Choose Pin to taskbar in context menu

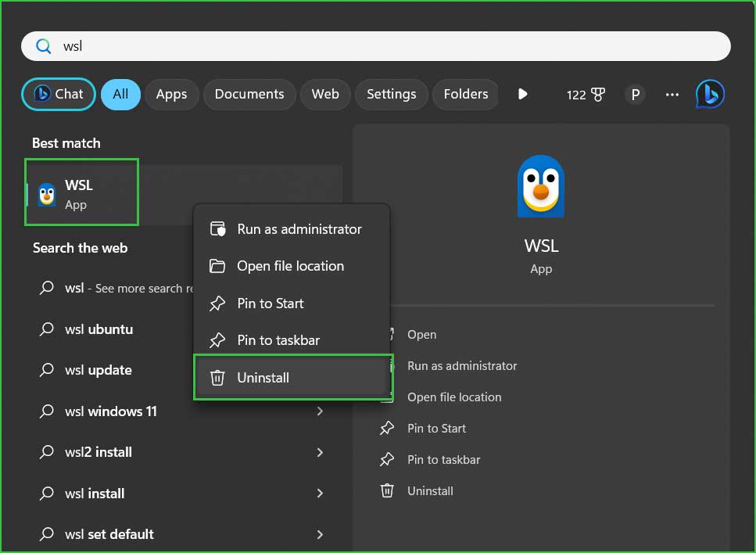tap(291, 340)
